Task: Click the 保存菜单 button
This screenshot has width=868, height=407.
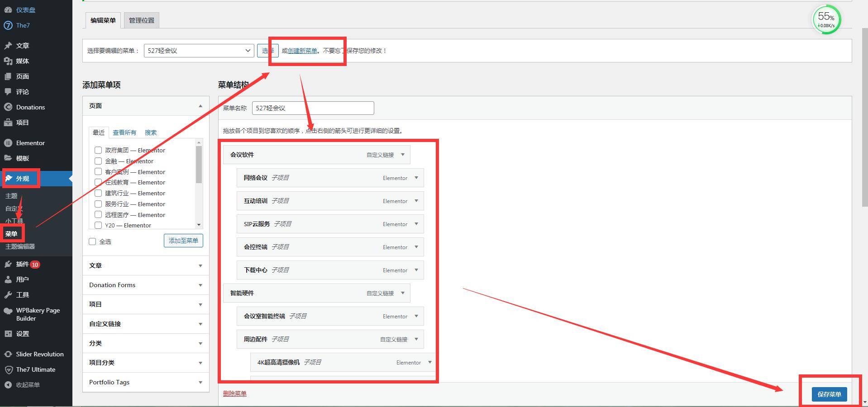Action: pyautogui.click(x=829, y=394)
